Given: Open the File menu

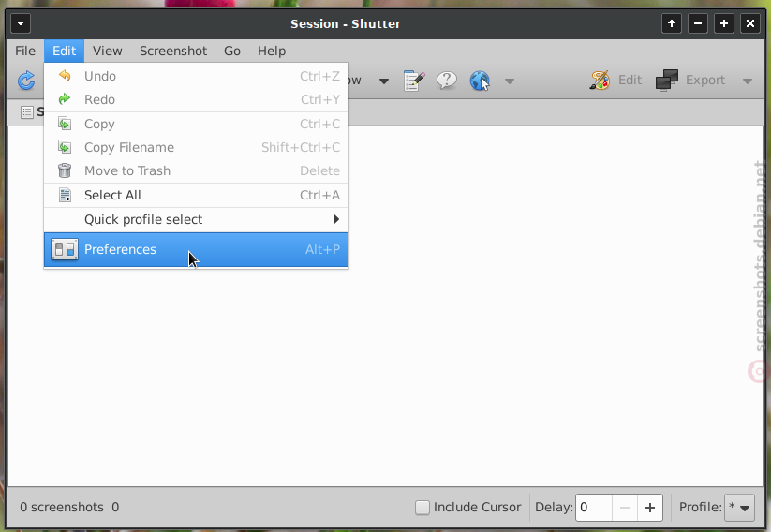Looking at the screenshot, I should 25,51.
